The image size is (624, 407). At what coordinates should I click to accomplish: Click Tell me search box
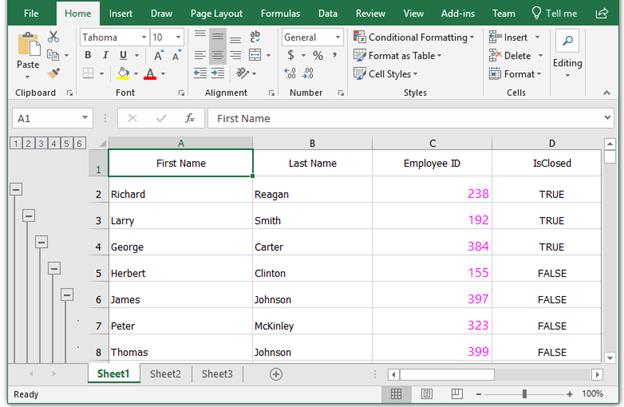pos(554,14)
